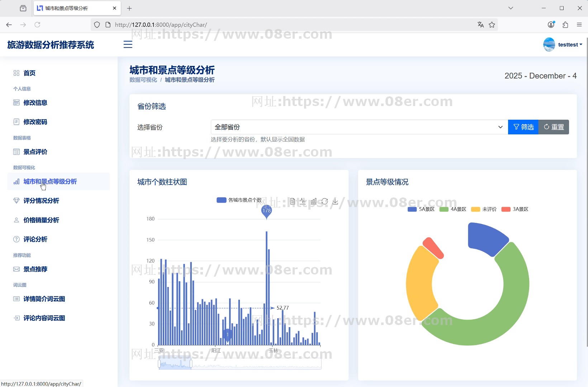Navigate to 首页 in the sidebar
The height and width of the screenshot is (387, 588).
pyautogui.click(x=29, y=73)
